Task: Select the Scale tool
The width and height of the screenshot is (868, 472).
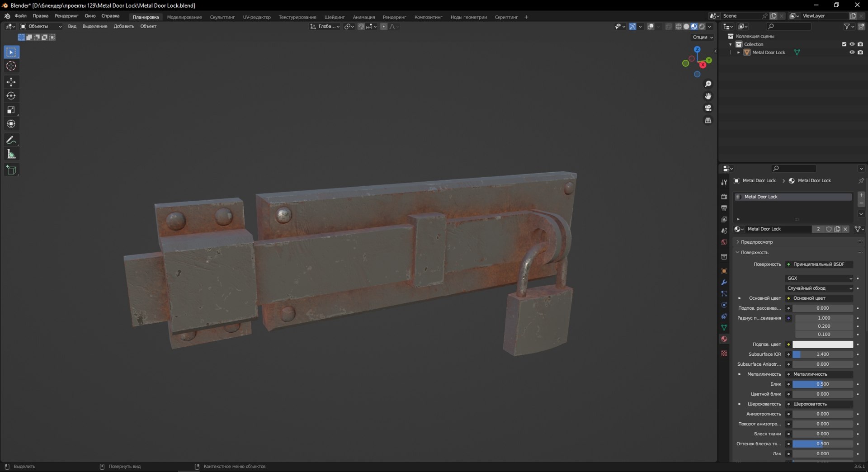Action: pyautogui.click(x=11, y=110)
